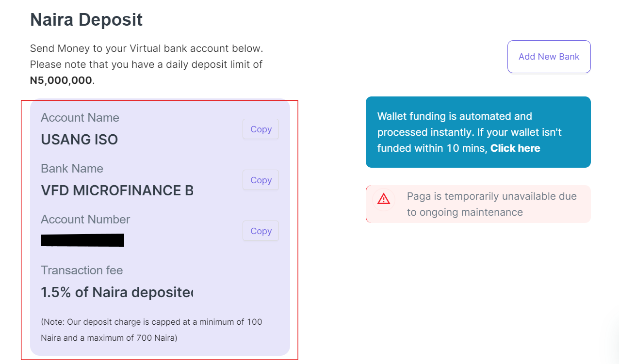Click the VFD MICROFINANCE B bank name
The width and height of the screenshot is (619, 364).
point(117,190)
